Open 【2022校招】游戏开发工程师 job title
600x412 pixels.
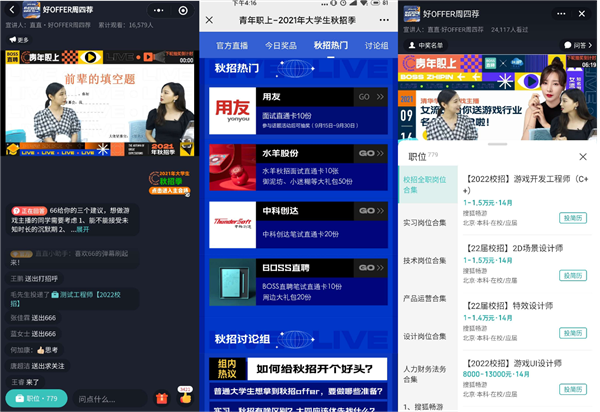pyautogui.click(x=526, y=184)
